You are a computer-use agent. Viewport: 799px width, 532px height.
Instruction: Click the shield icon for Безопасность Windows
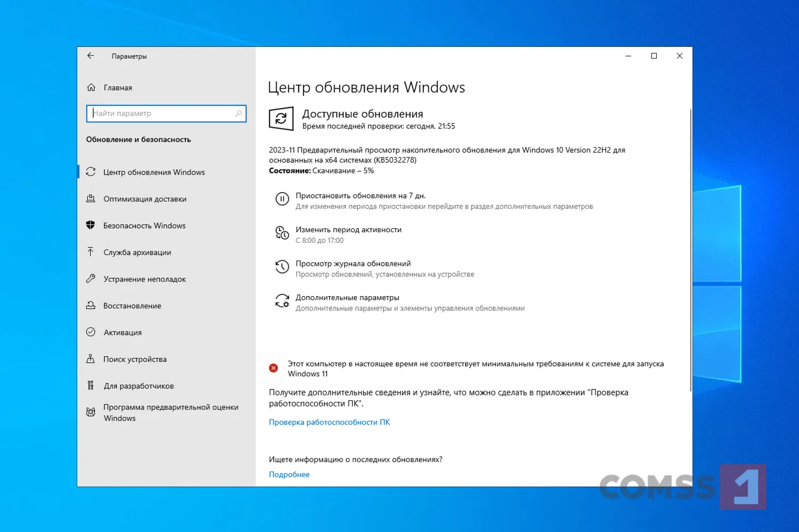tap(91, 225)
